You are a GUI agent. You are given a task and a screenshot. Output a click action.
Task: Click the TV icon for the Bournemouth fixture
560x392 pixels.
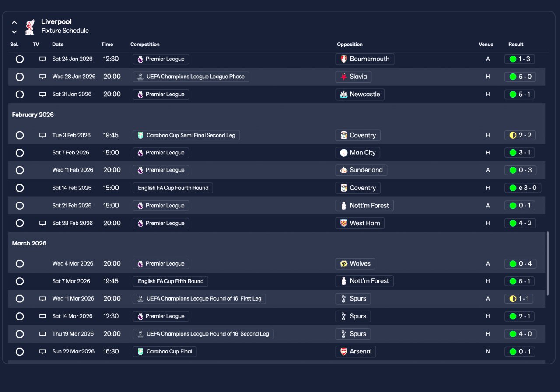point(42,59)
